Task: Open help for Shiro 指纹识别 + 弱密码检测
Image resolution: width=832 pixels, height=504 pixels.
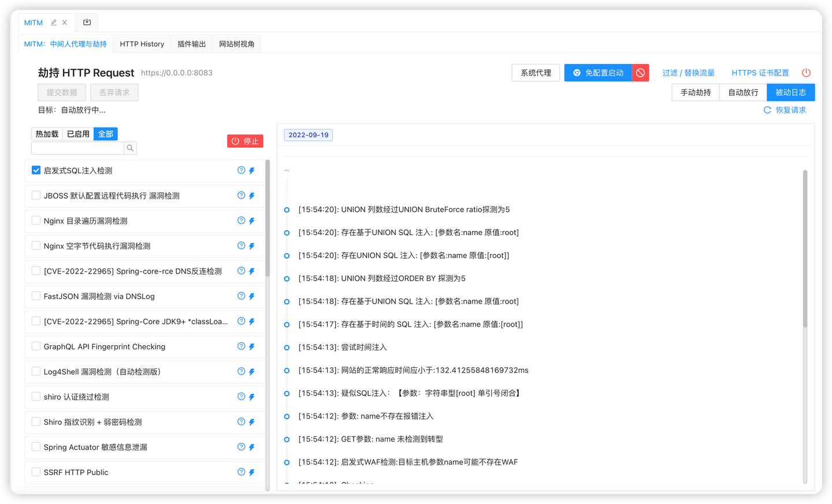Action: point(242,421)
